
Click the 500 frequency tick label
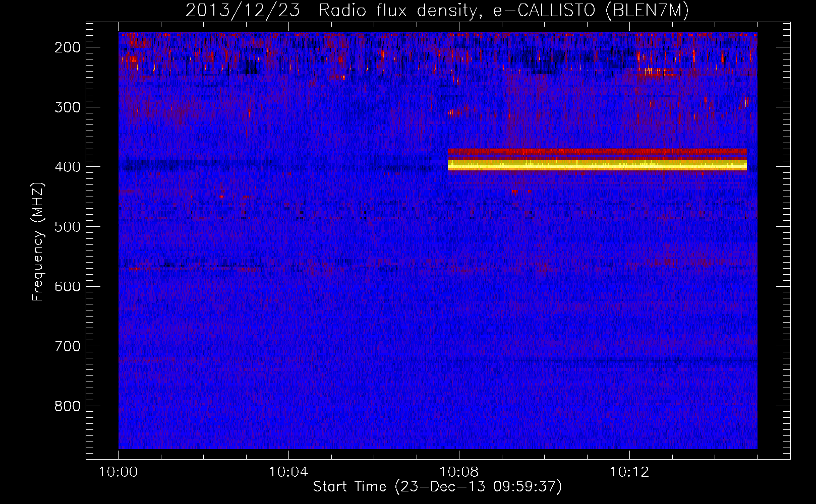point(68,227)
